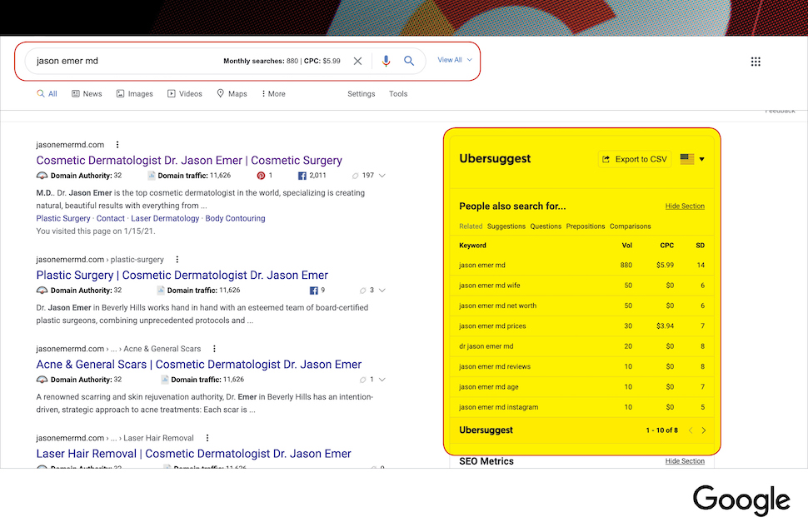Select the Related keyword tab
Viewport: 808px width, 532px height.
pos(471,226)
